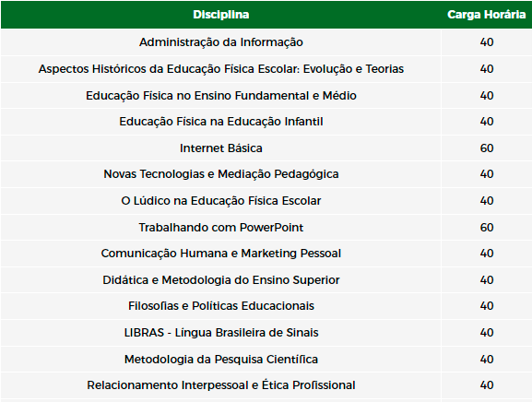Select LIBRAS - Língua Brasileira de Sinais
Viewport: 532px width, 402px height.
pos(221,333)
